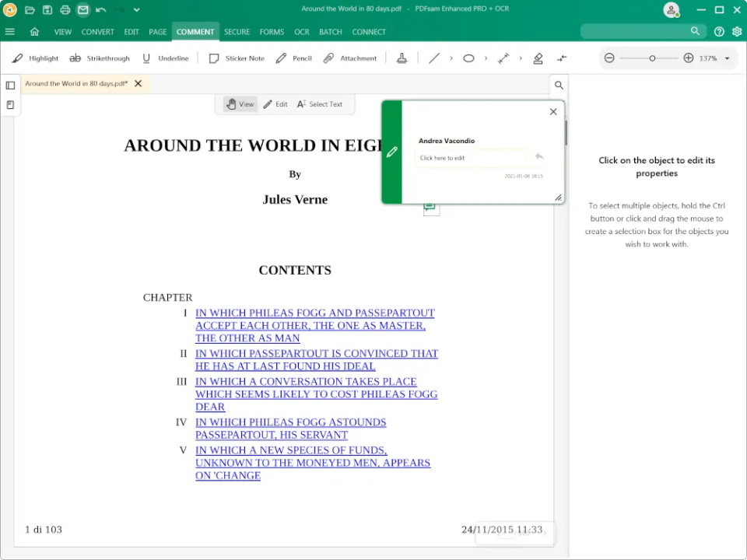Screen dimensions: 747x560
Task: Click the Eraser tool icon
Action: pyautogui.click(x=538, y=58)
